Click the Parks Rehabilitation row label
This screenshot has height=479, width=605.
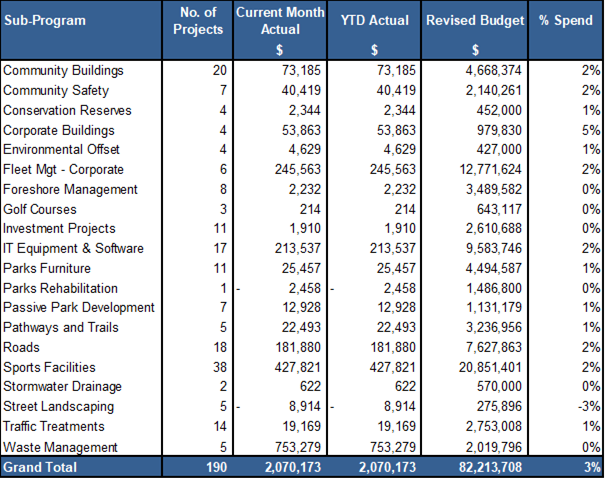pos(60,288)
